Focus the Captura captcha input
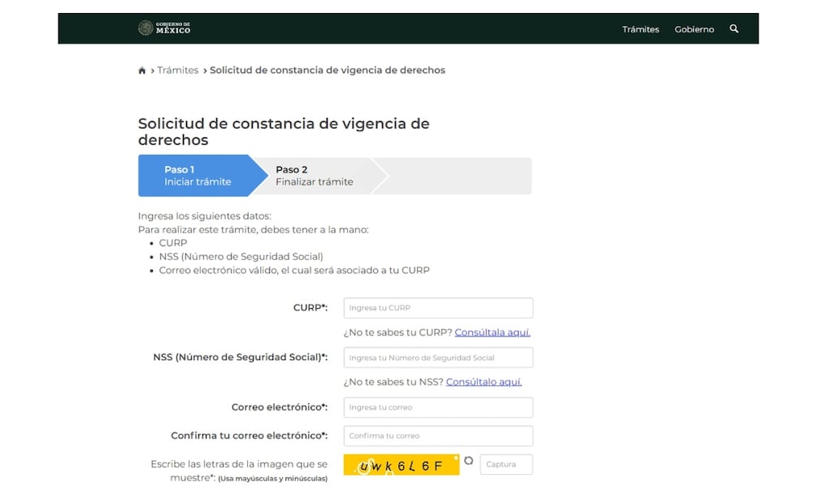Screen dimensions: 817x504 click(x=506, y=464)
